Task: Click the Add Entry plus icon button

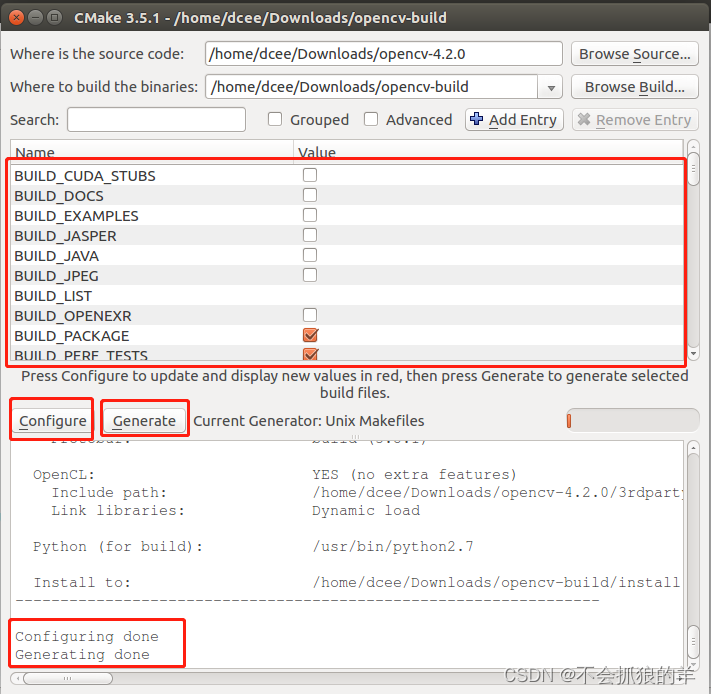Action: tap(514, 120)
